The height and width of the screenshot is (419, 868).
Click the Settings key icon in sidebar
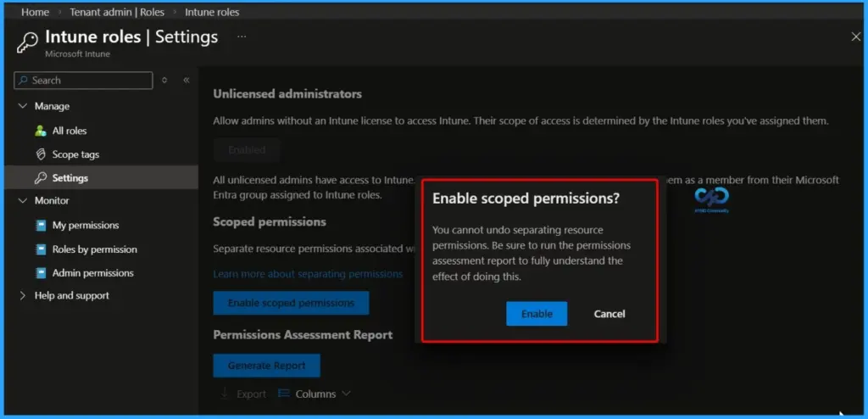pyautogui.click(x=41, y=178)
